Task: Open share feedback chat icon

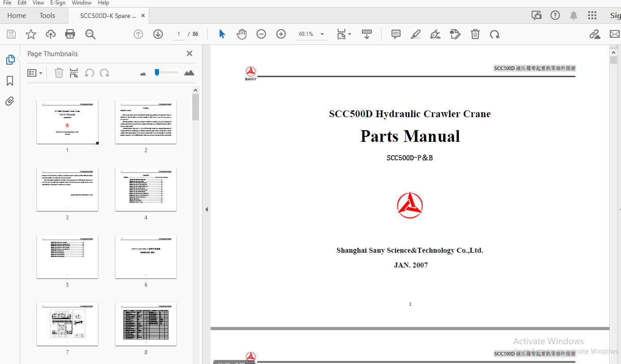Action: click(537, 15)
